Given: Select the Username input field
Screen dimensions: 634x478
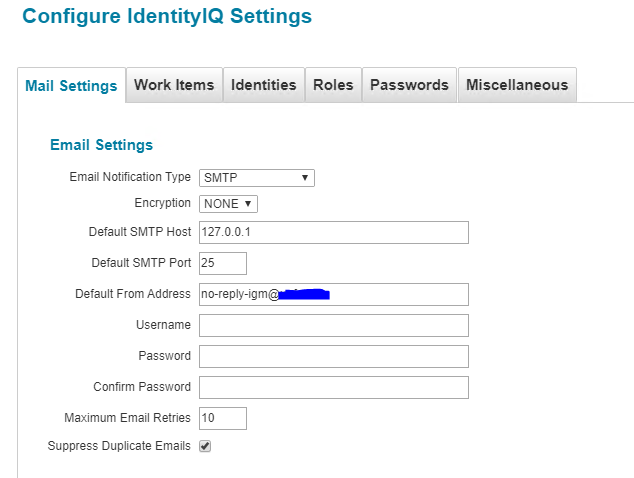Looking at the screenshot, I should point(333,325).
